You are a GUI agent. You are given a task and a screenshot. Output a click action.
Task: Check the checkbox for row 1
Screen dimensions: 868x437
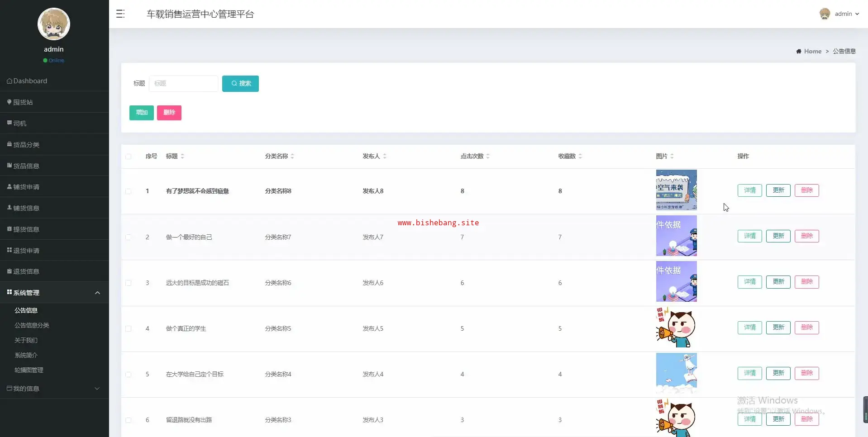click(129, 191)
